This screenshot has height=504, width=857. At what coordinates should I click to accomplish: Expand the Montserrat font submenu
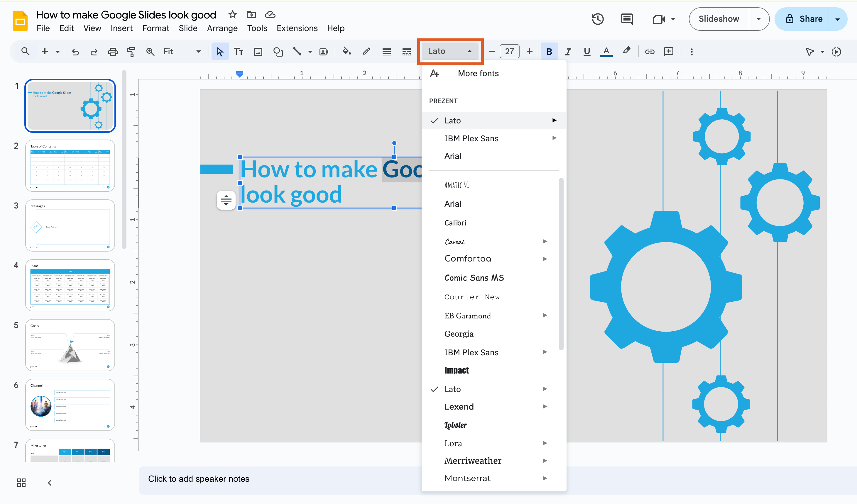click(x=545, y=478)
